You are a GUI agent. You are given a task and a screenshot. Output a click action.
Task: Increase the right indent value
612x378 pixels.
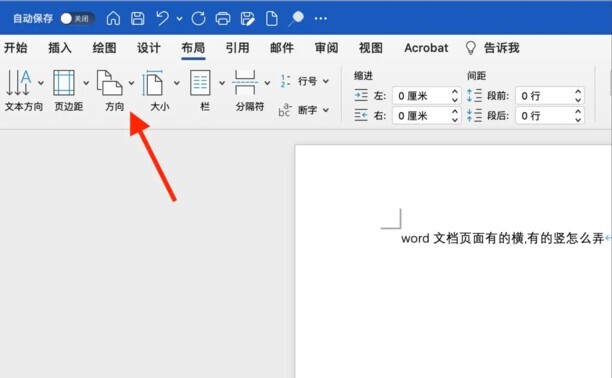(455, 112)
